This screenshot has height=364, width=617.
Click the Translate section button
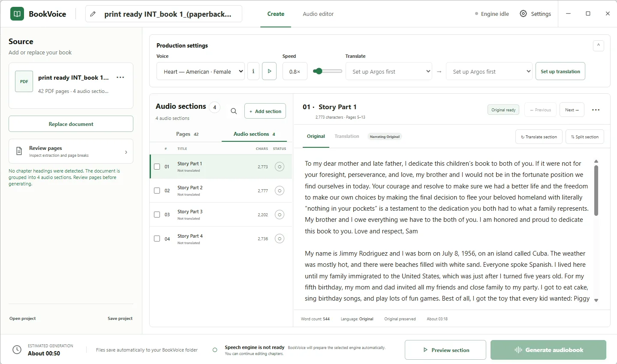539,137
